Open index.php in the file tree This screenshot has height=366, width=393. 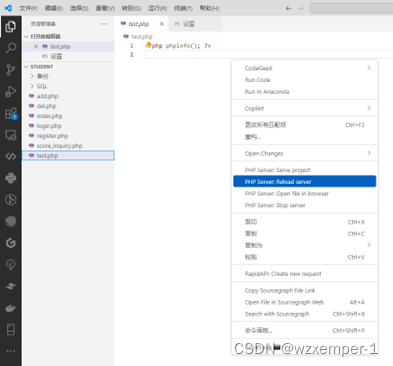click(68, 116)
